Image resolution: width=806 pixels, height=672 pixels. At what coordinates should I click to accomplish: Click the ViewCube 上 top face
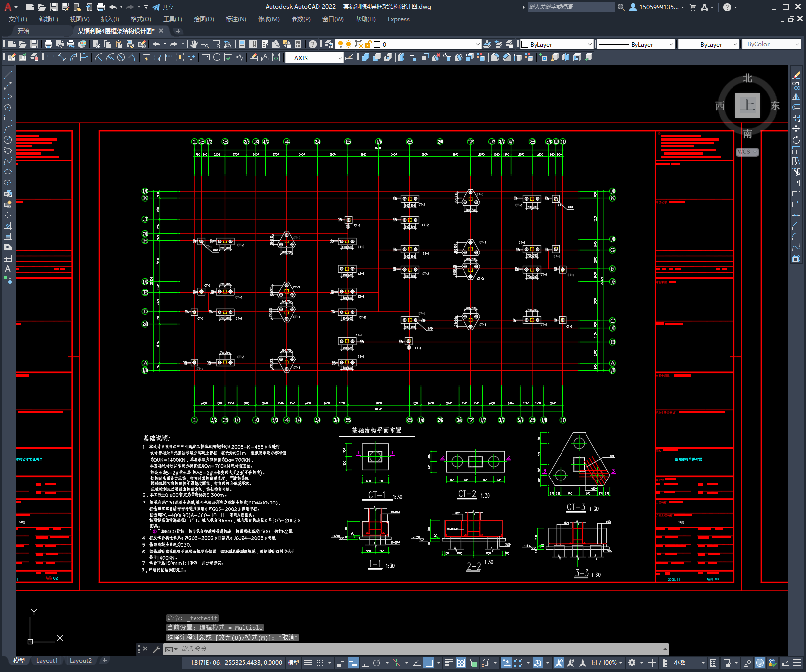[x=748, y=105]
